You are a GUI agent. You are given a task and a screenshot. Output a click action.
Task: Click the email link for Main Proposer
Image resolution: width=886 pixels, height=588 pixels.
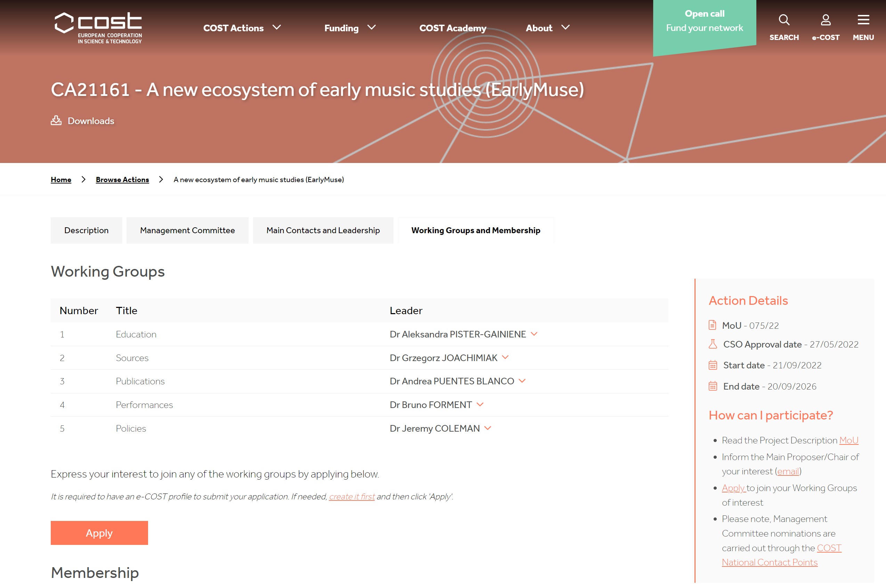(x=788, y=471)
